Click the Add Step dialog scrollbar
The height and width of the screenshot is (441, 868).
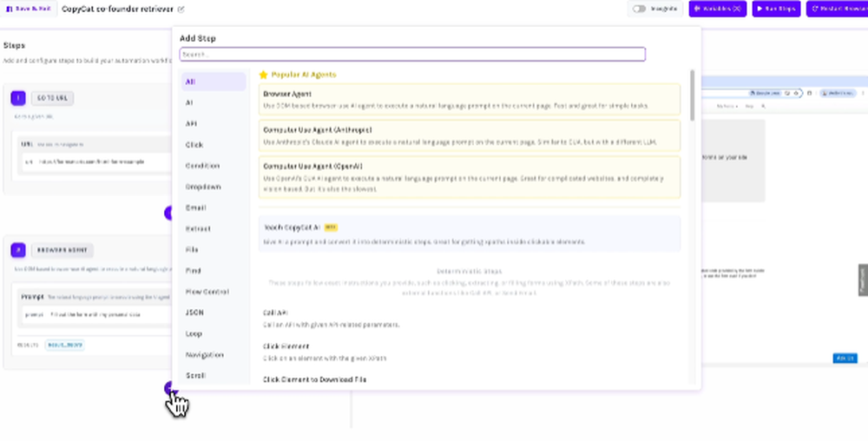pyautogui.click(x=692, y=95)
